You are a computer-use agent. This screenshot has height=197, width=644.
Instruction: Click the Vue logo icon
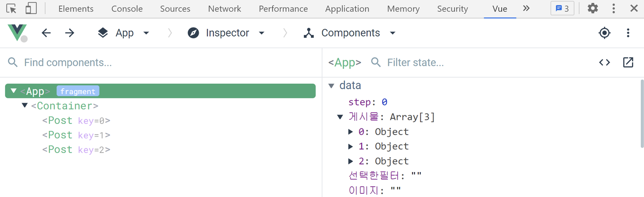[x=17, y=33]
